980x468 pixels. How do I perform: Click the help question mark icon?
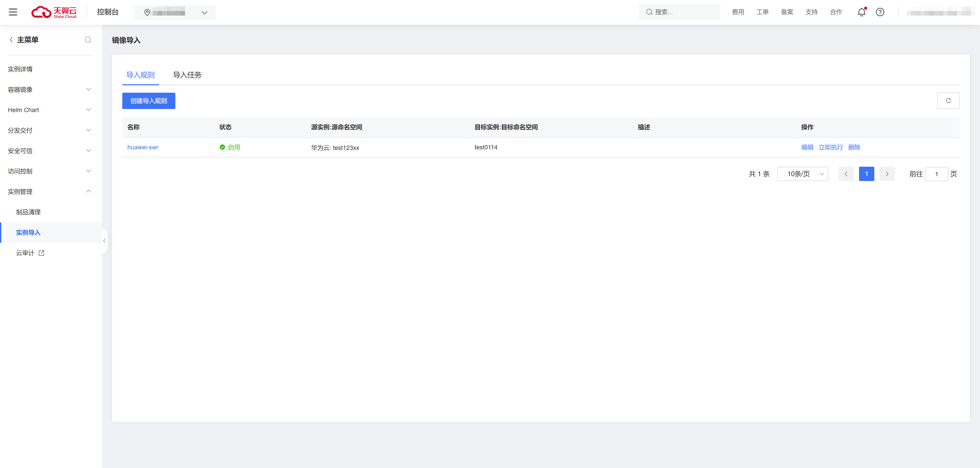point(880,12)
